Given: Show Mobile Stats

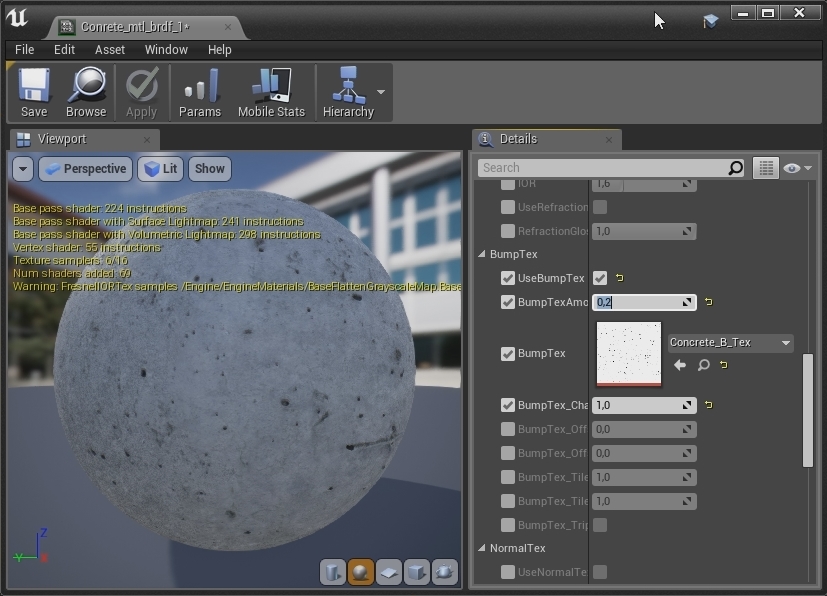Looking at the screenshot, I should coord(271,92).
